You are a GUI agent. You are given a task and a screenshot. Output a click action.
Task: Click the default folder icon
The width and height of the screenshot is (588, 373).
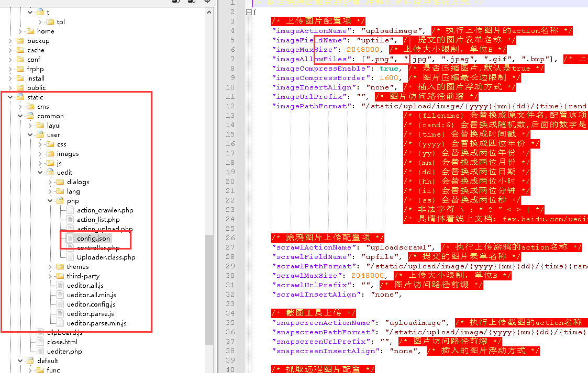(x=30, y=360)
